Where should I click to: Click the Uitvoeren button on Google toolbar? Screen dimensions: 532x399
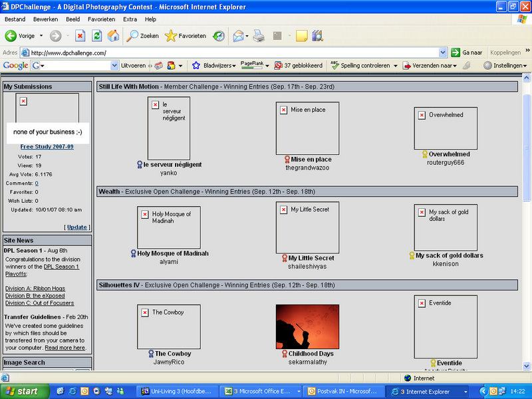tap(134, 65)
